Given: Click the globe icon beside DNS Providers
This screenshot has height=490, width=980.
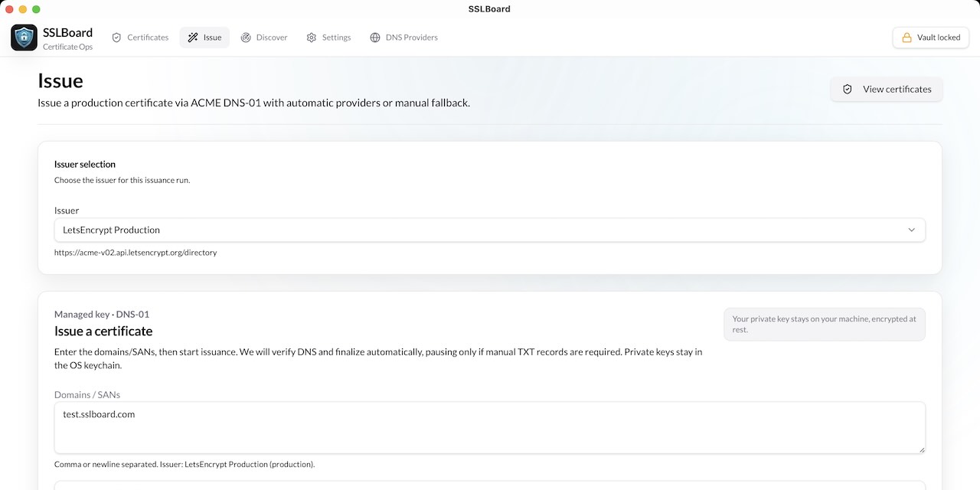Looking at the screenshot, I should pos(375,38).
